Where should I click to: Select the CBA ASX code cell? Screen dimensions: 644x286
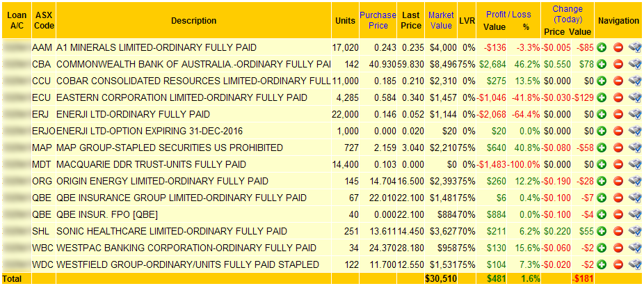pos(43,65)
